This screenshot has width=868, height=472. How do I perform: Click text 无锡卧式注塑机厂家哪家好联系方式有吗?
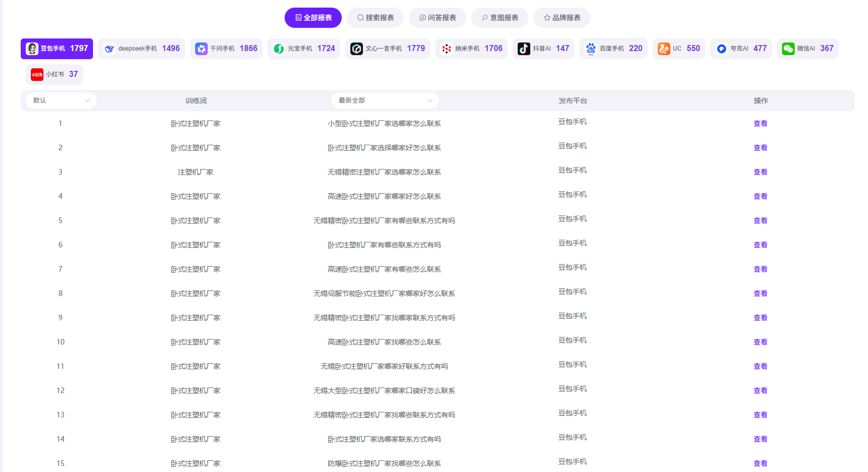tap(384, 366)
